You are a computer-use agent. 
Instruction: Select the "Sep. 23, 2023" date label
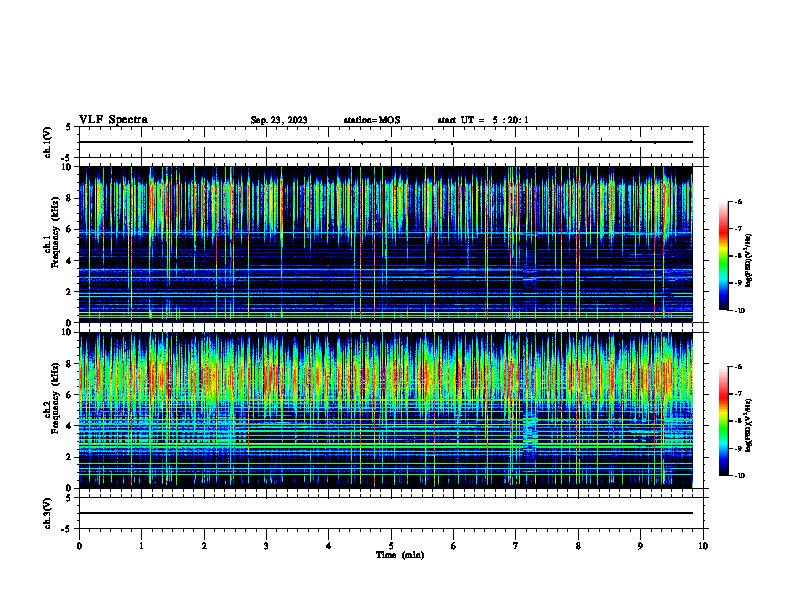279,120
